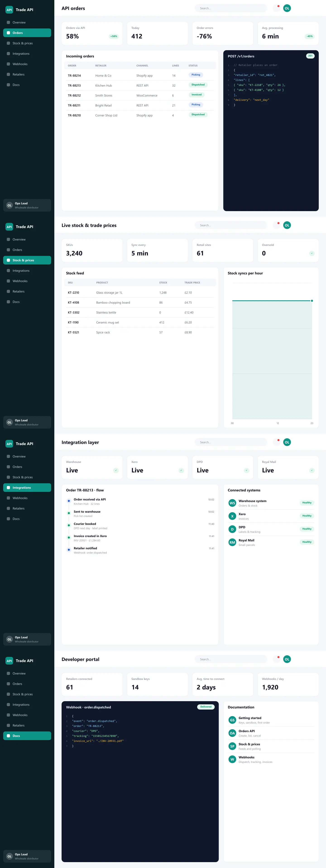The height and width of the screenshot is (868, 326).
Task: Open notifications bell in the API orders header
Action: [276, 8]
